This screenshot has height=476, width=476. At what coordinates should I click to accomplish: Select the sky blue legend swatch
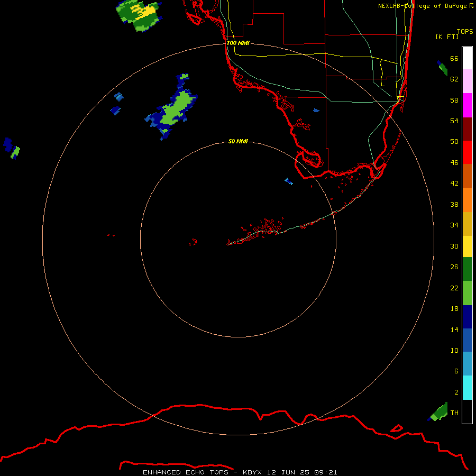[x=467, y=364]
